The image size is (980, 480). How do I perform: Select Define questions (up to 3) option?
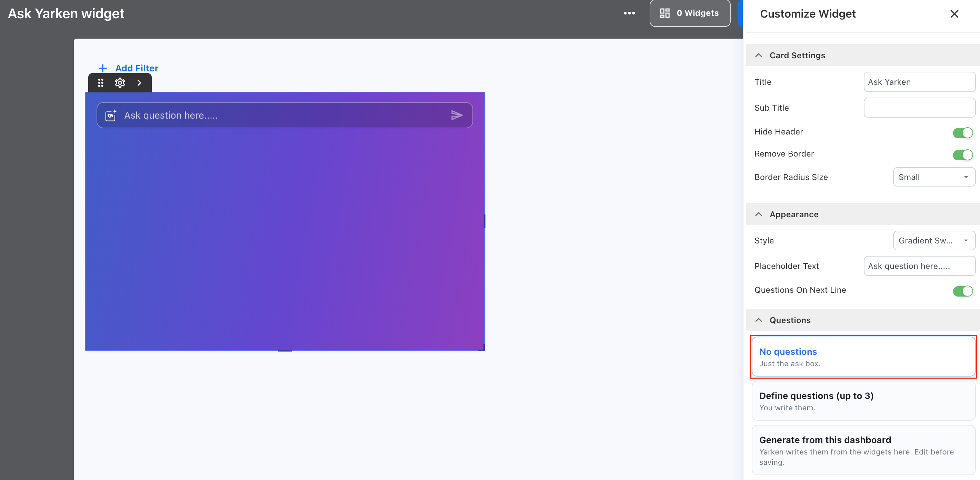click(x=863, y=401)
